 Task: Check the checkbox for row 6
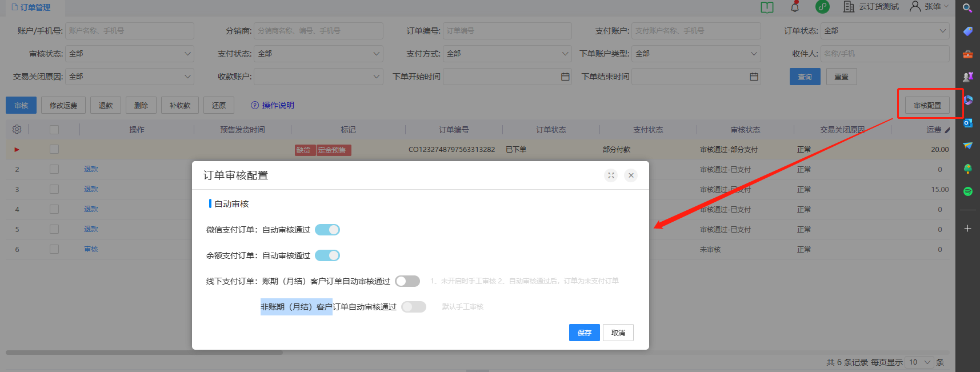click(54, 249)
